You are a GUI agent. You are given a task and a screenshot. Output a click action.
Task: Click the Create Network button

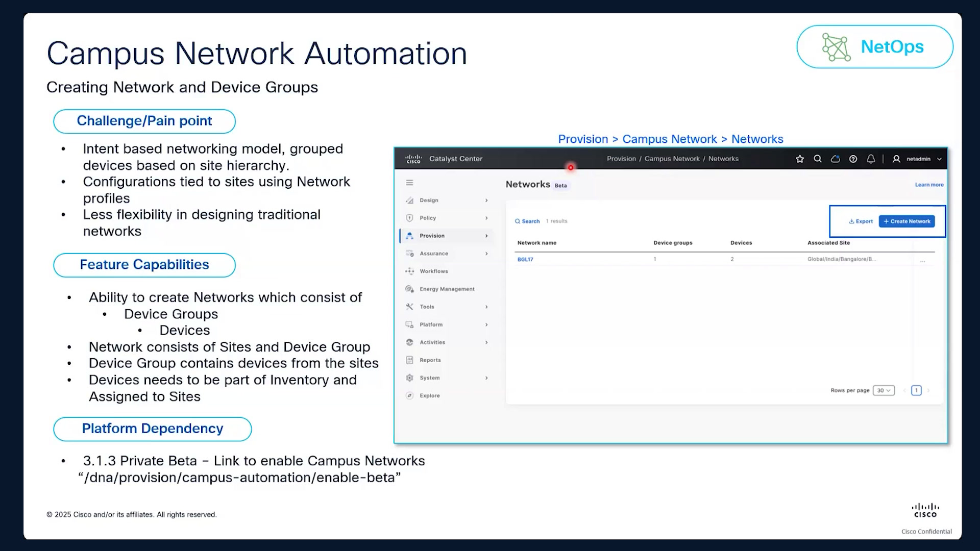(x=907, y=221)
